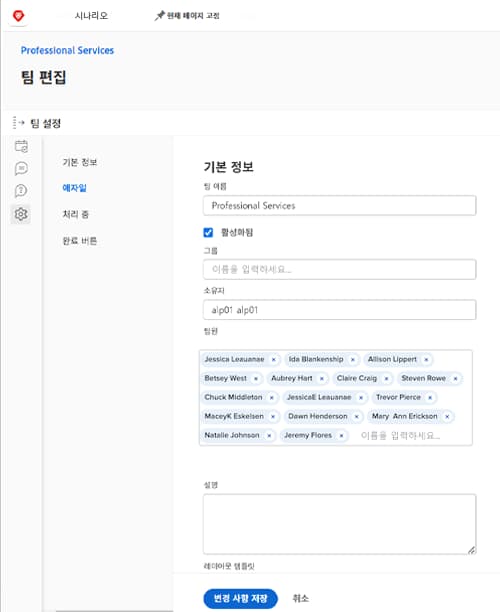Click the 소유자 owner field alp01 alp01
This screenshot has width=500, height=612.
(x=339, y=310)
